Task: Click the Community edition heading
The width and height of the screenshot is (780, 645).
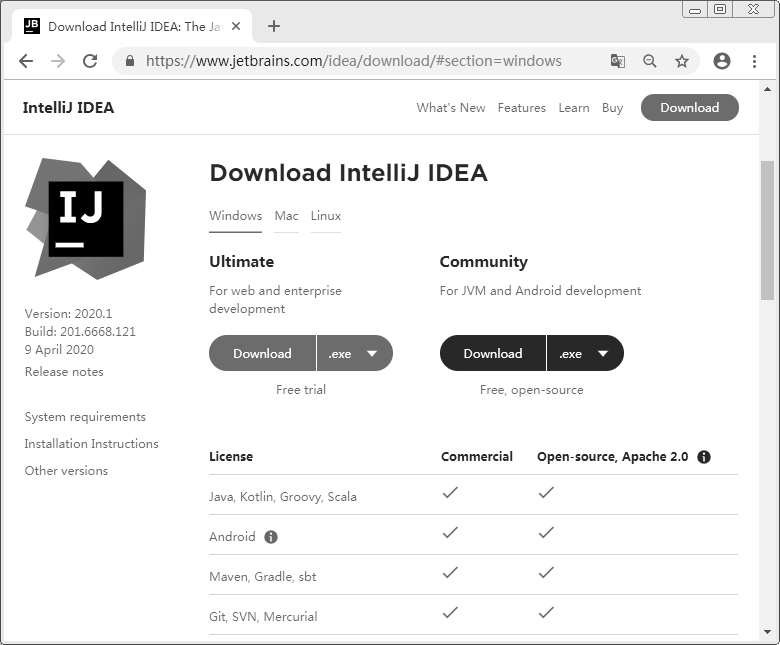Action: [484, 262]
